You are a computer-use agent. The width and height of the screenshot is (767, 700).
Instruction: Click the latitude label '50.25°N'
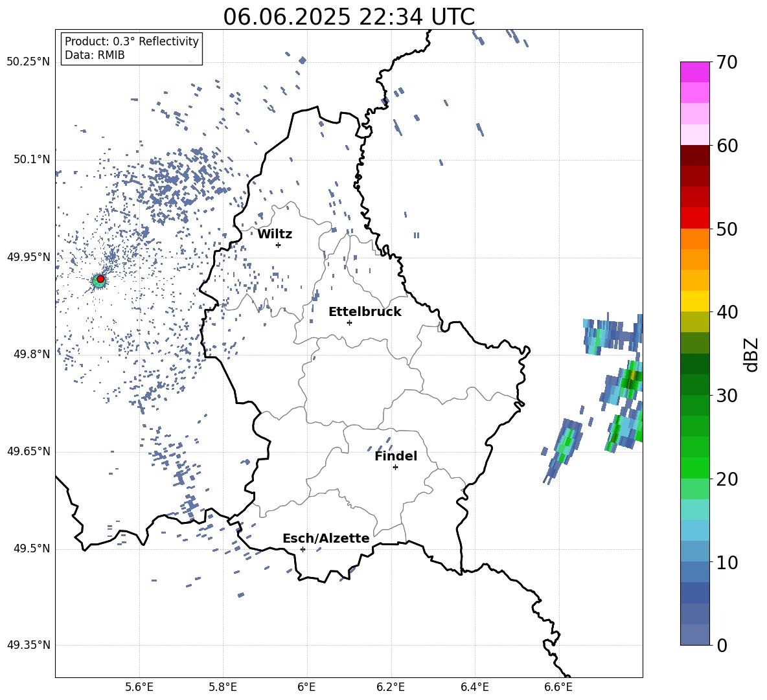click(29, 62)
